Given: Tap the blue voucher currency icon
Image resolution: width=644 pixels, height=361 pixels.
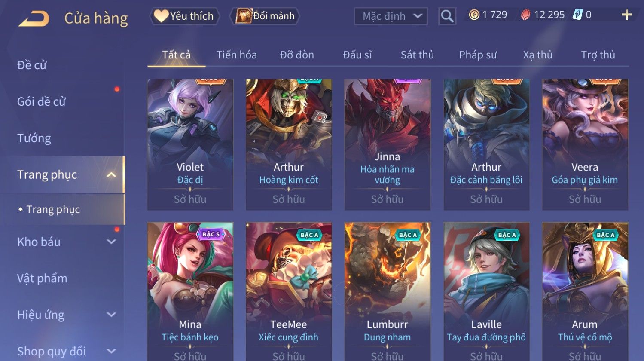Looking at the screenshot, I should (x=577, y=15).
